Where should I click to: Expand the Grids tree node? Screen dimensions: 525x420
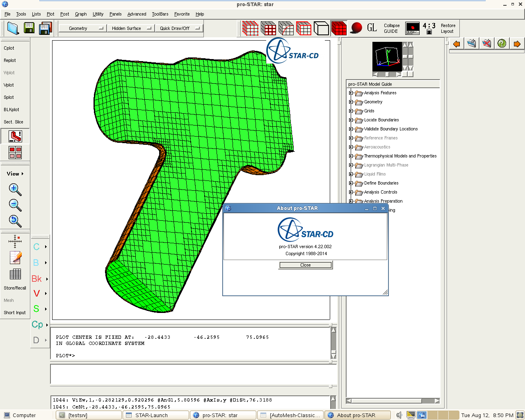351,111
